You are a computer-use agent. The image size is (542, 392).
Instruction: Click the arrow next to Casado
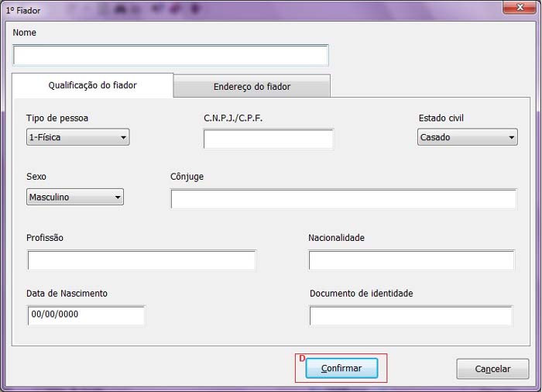[511, 138]
